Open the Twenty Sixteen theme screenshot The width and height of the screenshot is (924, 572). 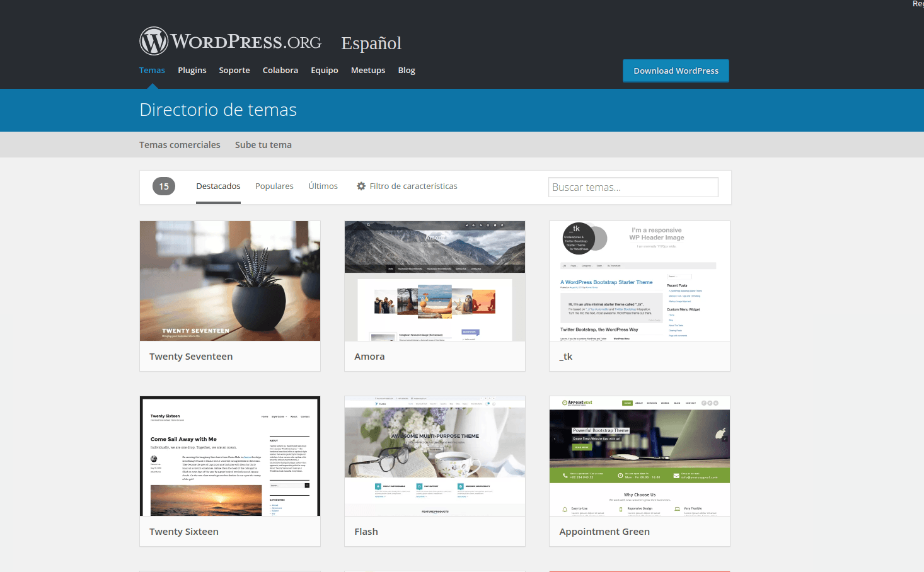pyautogui.click(x=230, y=456)
